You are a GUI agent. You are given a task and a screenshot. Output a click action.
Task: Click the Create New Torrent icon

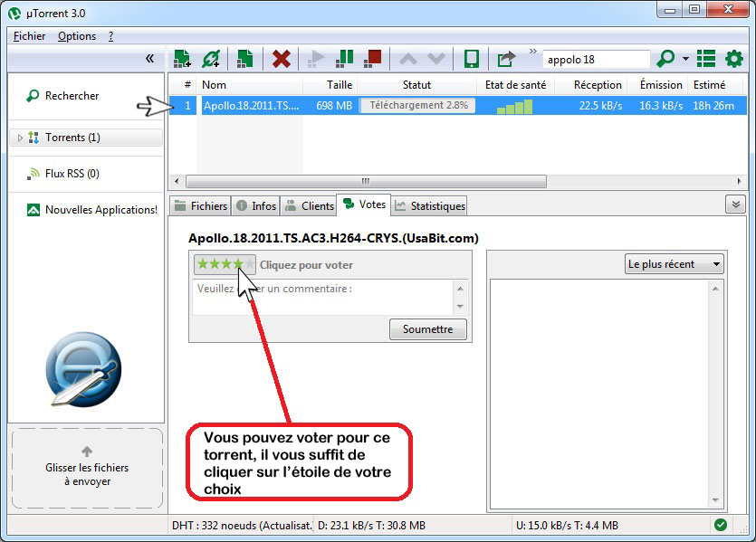coord(245,59)
